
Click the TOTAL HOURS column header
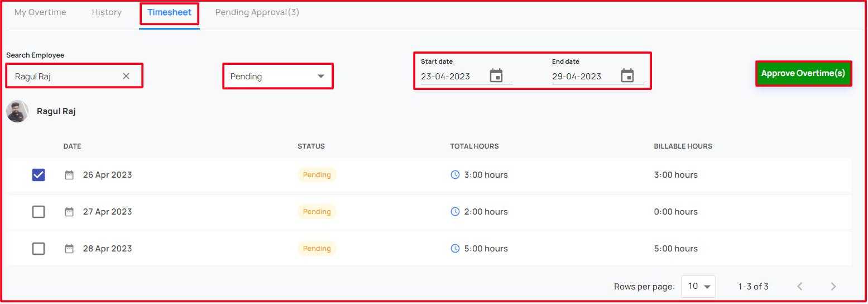474,146
